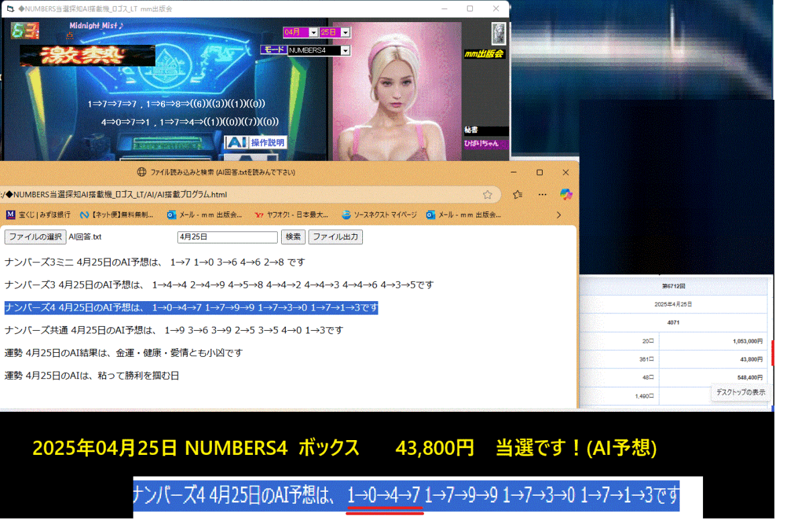Open the NUMBERS4 mode dropdown
Screen dimensions: 805x532
tap(345, 50)
